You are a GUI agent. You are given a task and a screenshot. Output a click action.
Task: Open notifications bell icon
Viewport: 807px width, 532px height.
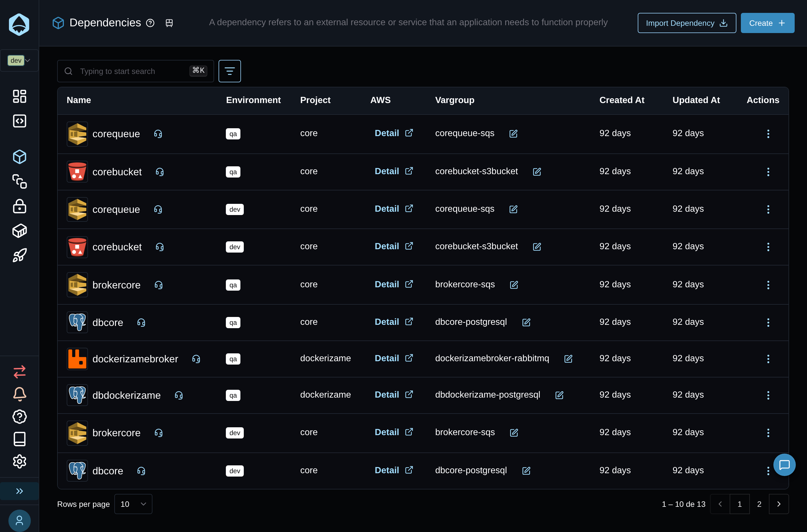click(19, 394)
